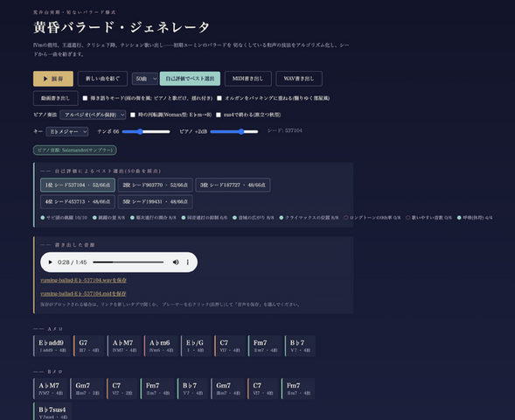Play the exported audio in the player
The width and height of the screenshot is (515, 420).
coord(50,262)
